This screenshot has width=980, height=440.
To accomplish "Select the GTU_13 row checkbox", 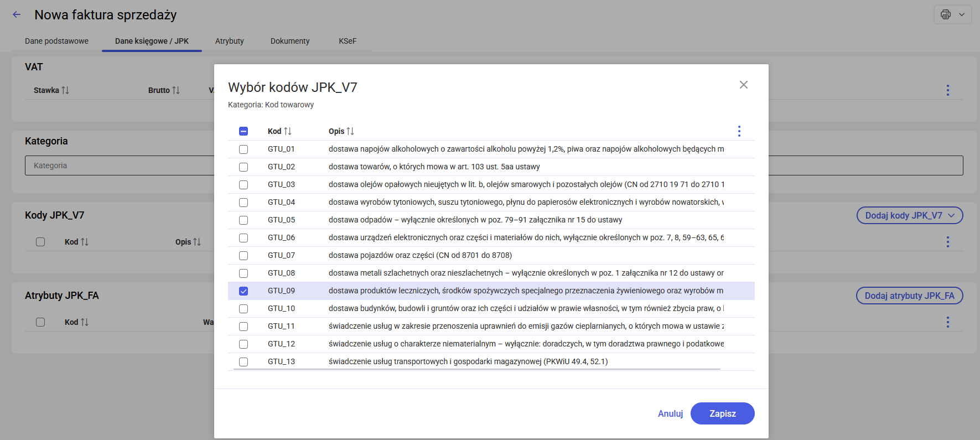I will 243,362.
